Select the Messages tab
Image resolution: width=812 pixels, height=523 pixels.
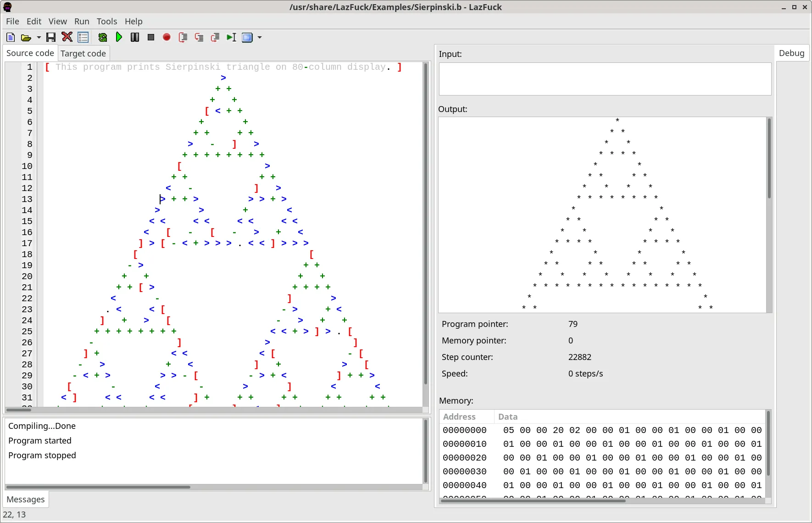(26, 499)
